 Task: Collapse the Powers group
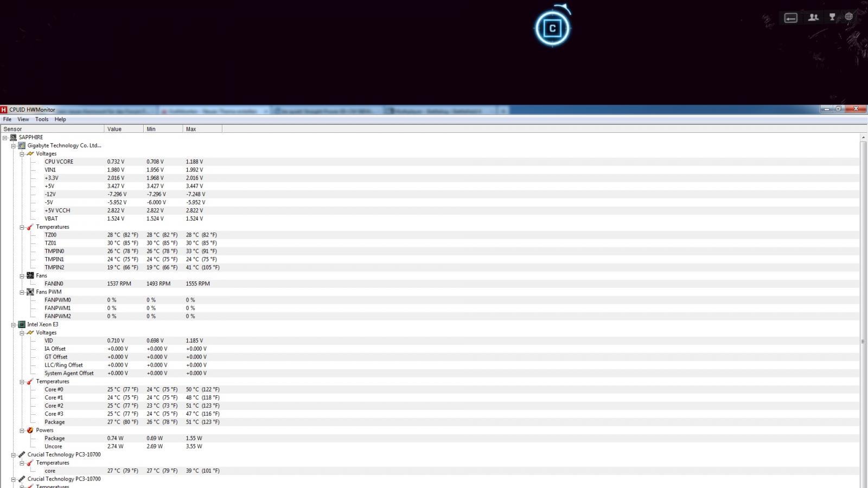[22, 430]
